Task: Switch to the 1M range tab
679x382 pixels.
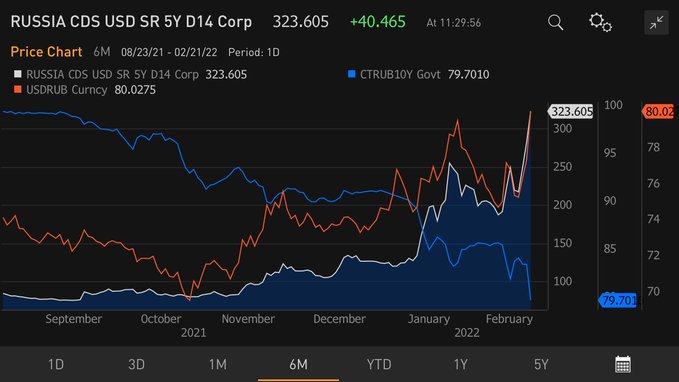Action: (x=217, y=364)
